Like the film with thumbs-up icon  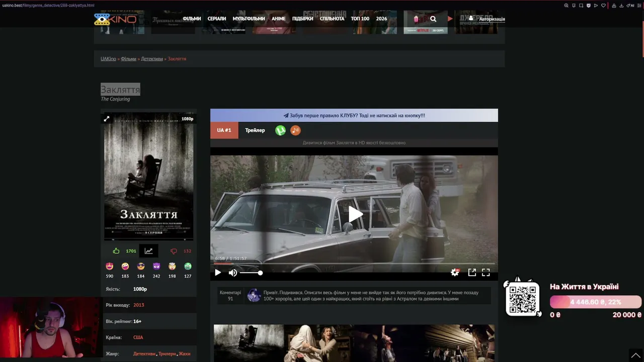click(x=116, y=251)
